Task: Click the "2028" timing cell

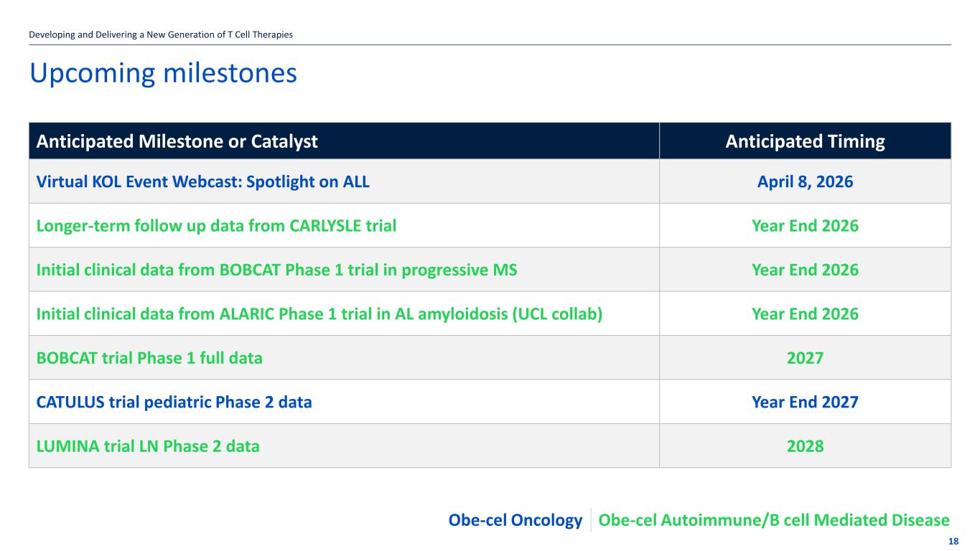Action: (805, 446)
